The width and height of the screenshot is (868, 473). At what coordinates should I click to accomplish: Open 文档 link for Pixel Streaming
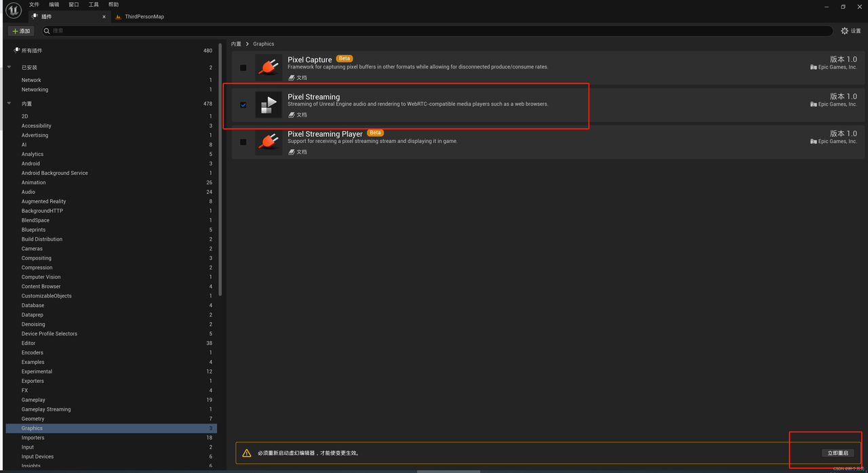coord(298,115)
